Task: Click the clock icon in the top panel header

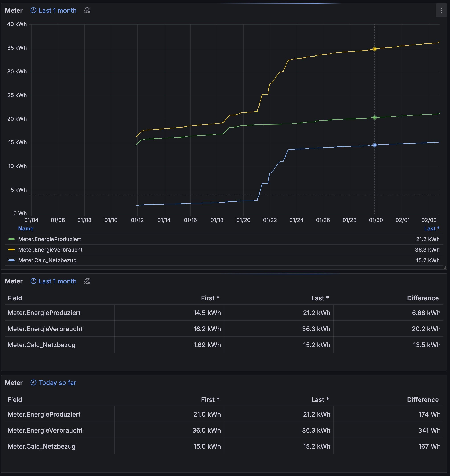Action: coord(33,10)
